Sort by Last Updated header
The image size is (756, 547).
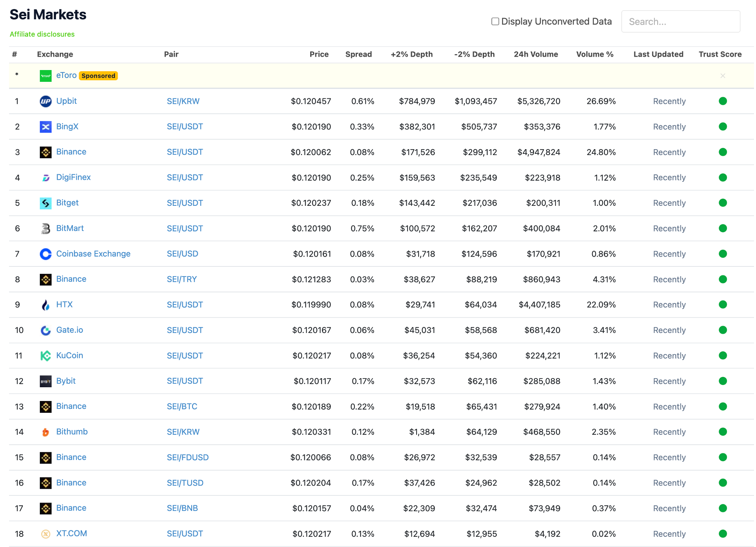658,54
